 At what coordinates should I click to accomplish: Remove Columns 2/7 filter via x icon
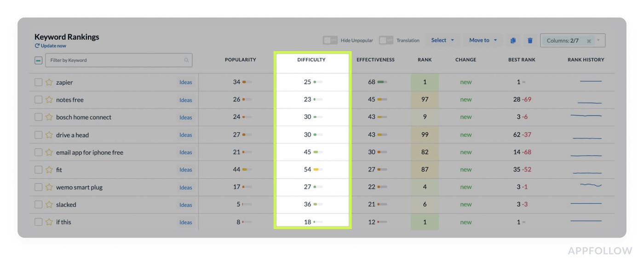point(589,41)
